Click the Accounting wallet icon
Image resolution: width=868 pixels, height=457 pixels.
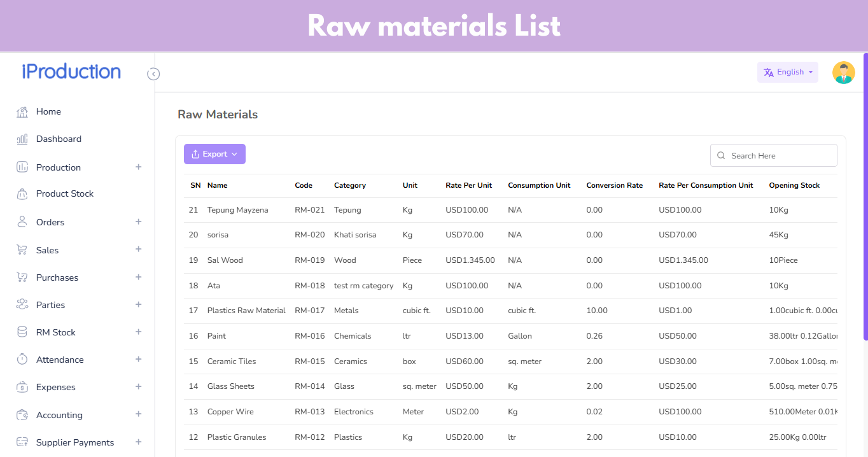pyautogui.click(x=22, y=415)
